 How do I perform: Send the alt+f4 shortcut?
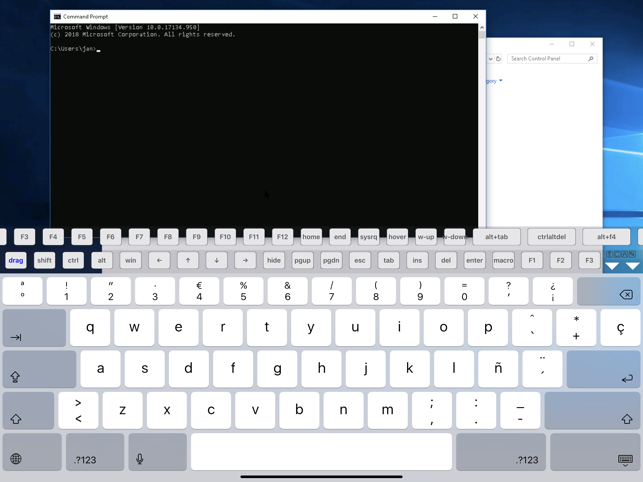point(606,237)
